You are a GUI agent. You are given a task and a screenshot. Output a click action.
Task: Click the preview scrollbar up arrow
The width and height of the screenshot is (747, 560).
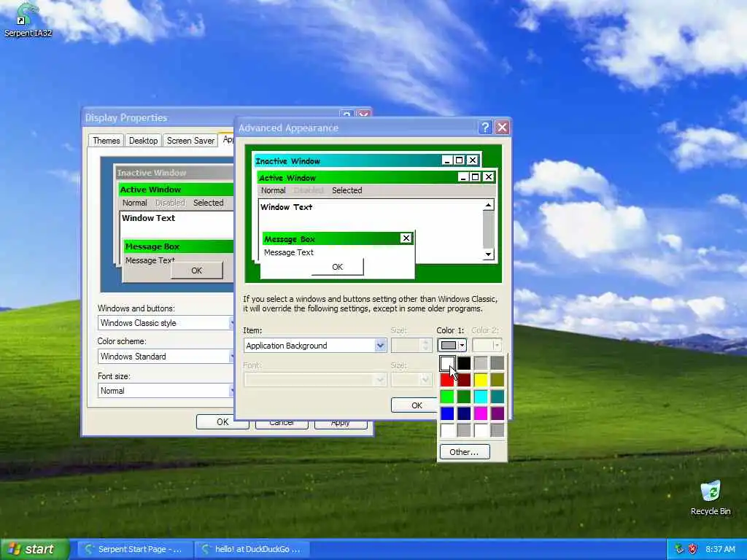click(488, 205)
